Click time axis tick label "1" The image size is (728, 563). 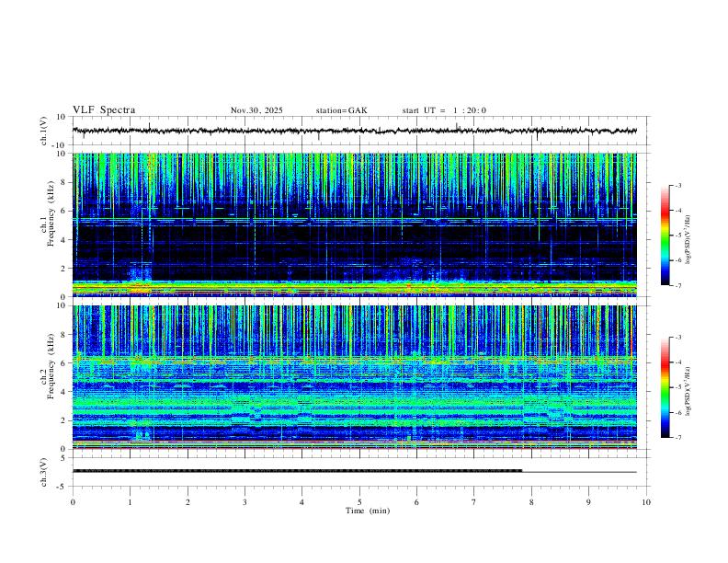coord(130,502)
